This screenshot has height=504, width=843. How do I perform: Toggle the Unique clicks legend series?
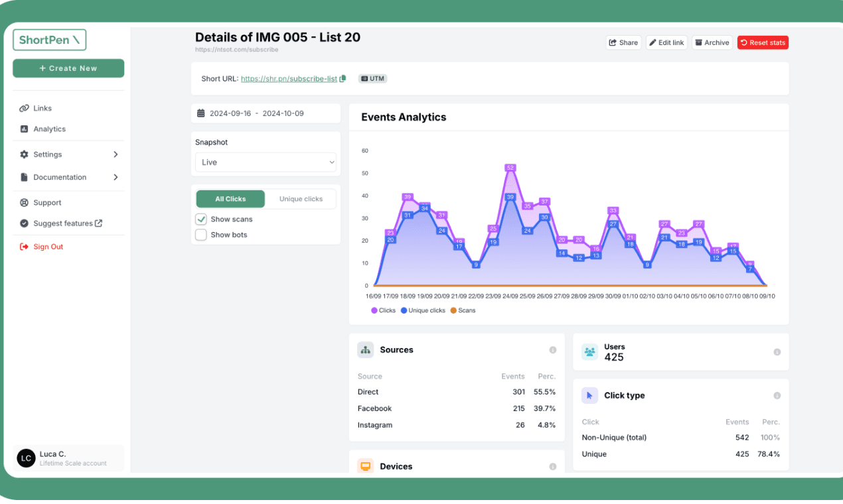423,310
